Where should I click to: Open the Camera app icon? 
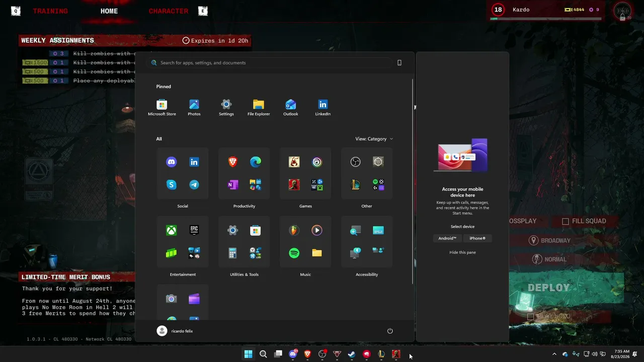coord(172,299)
